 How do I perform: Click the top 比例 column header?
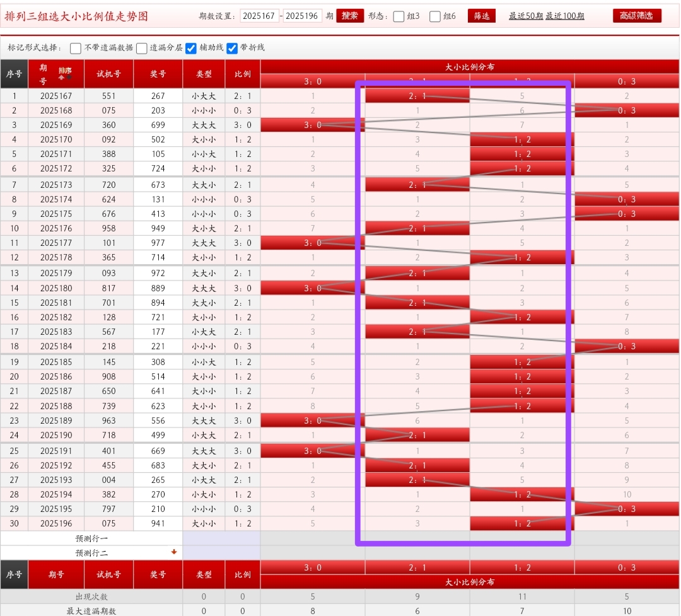tap(243, 74)
